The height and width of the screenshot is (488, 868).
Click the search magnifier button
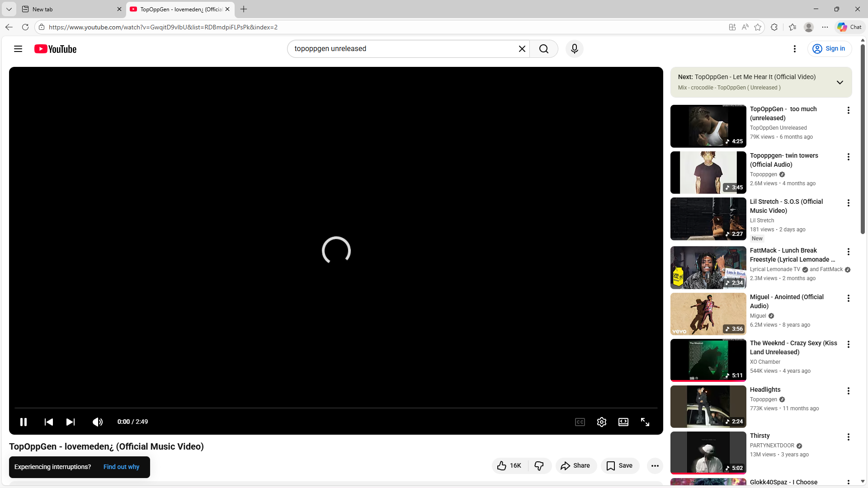tap(544, 49)
